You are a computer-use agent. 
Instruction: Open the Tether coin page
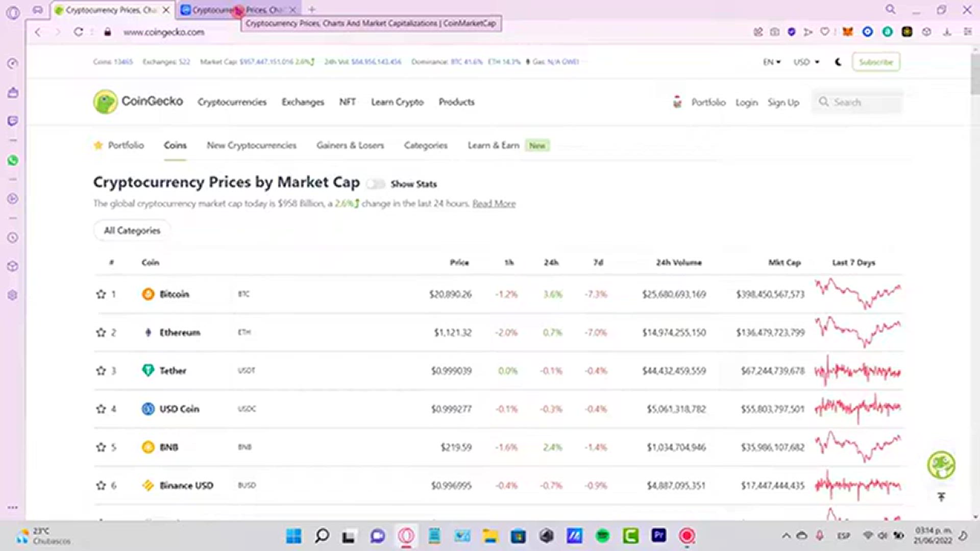click(173, 371)
